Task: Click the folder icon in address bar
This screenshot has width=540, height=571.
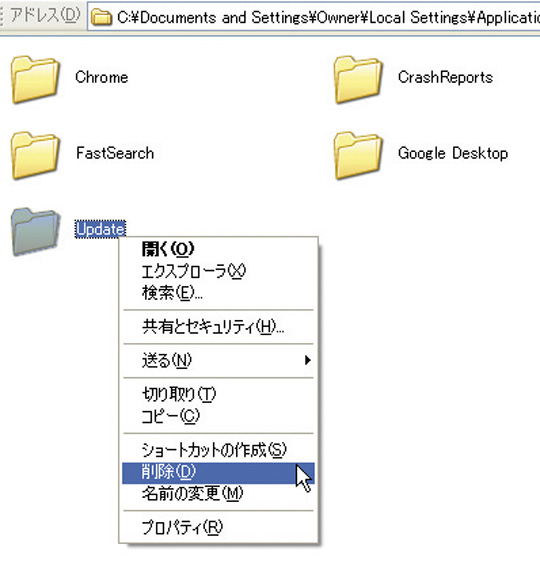Action: 101,17
